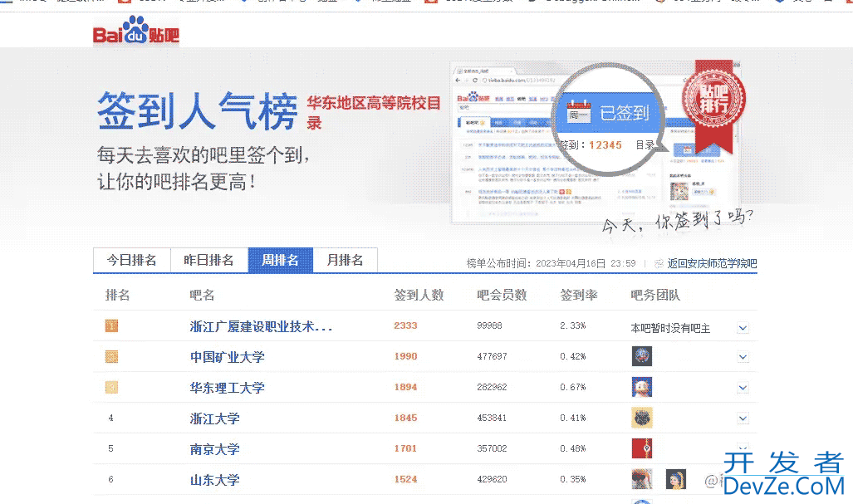Click the 吧务团队 column header
The image size is (853, 504).
click(655, 296)
